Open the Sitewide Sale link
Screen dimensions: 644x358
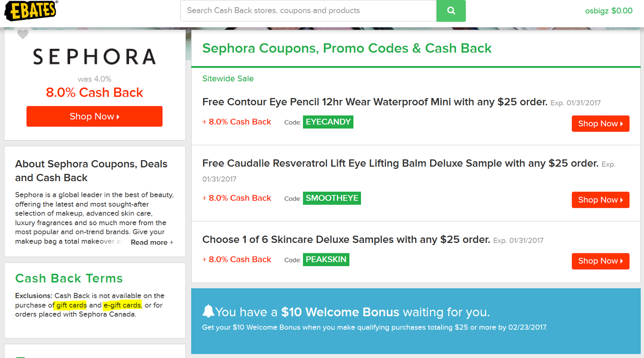click(228, 79)
